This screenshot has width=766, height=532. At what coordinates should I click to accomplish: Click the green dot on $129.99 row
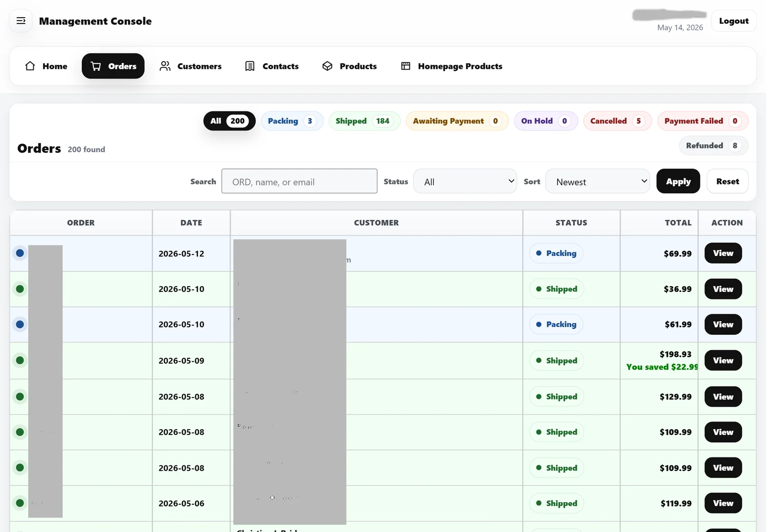(20, 397)
